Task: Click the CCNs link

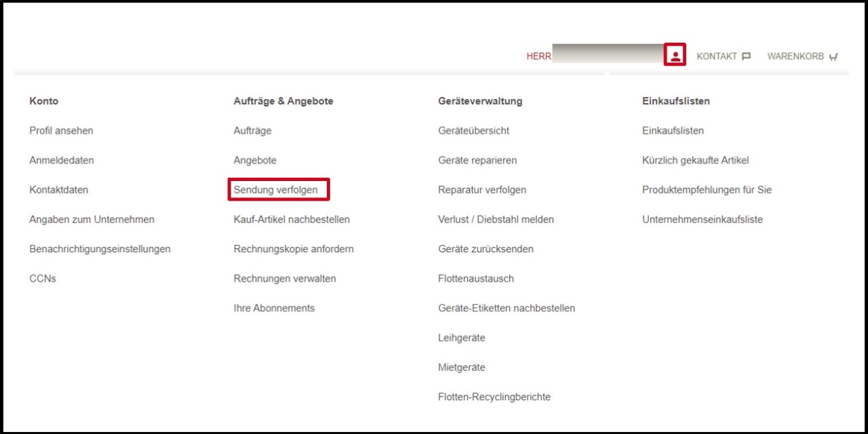Action: click(x=43, y=279)
